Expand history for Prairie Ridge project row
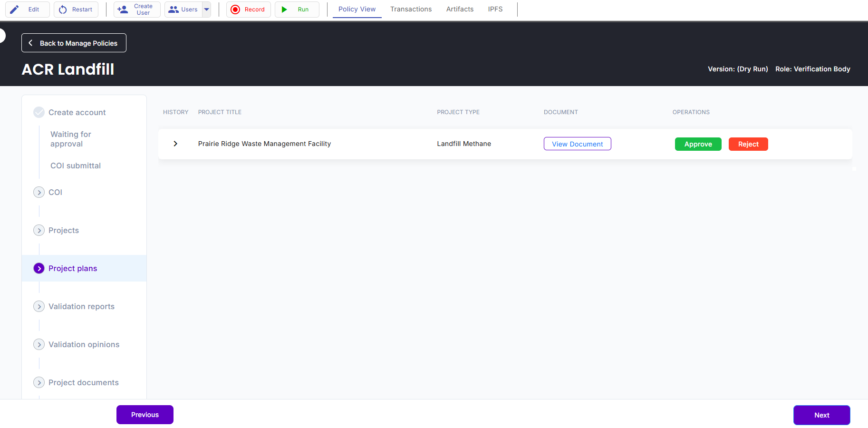This screenshot has width=868, height=428. 175,144
